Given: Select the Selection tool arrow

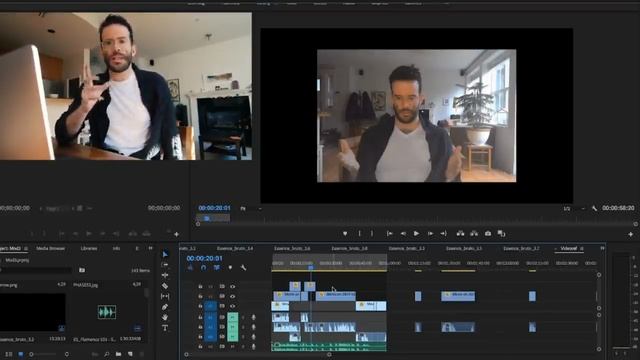Looking at the screenshot, I should [165, 254].
